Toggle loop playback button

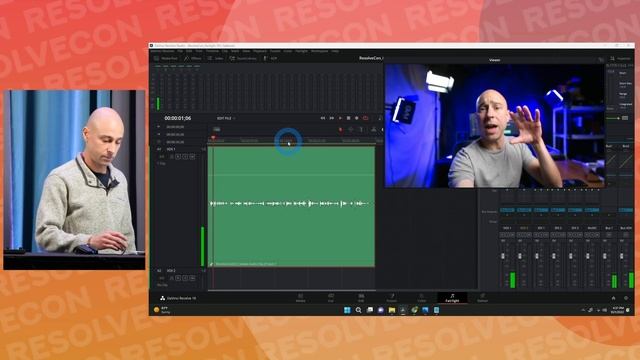pos(365,118)
